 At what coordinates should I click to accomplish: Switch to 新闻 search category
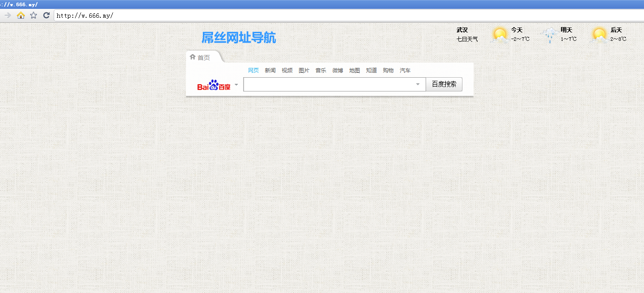click(x=270, y=71)
